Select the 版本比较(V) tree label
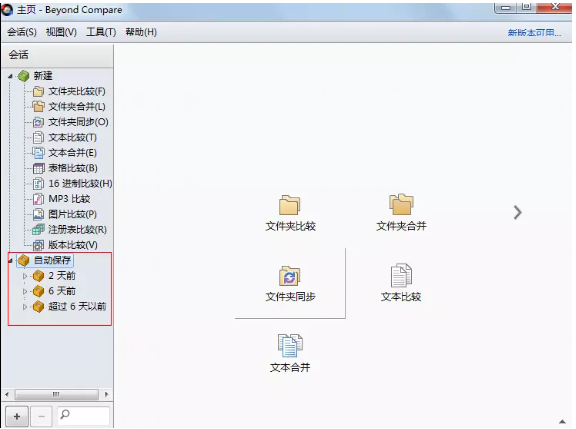The height and width of the screenshot is (429, 576). point(73,245)
